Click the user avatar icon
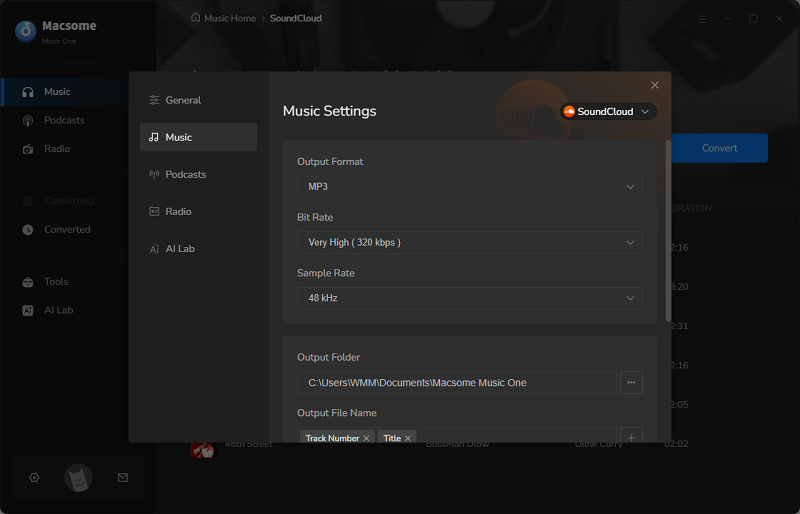 click(x=79, y=478)
